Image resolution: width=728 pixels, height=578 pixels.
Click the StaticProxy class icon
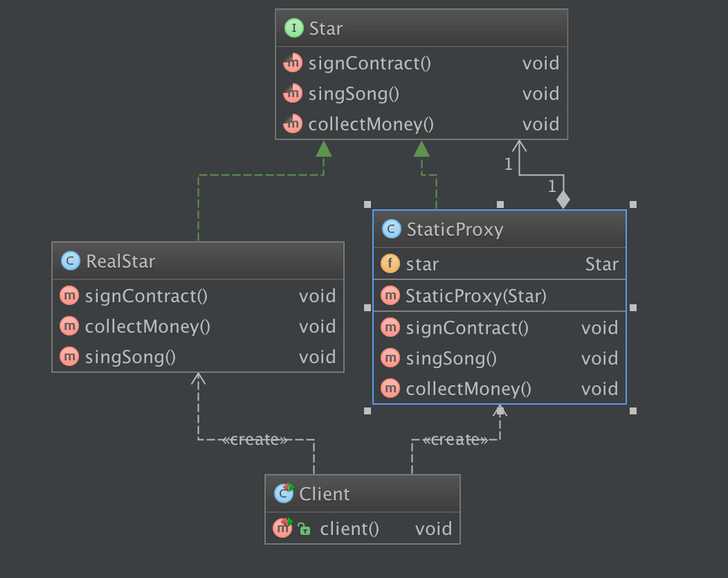pos(391,230)
